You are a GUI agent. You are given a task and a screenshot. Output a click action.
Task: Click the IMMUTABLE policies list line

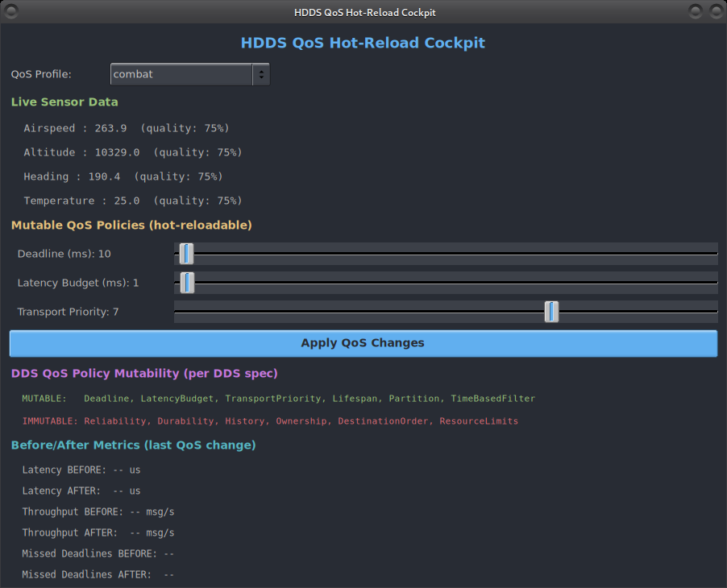pyautogui.click(x=270, y=421)
